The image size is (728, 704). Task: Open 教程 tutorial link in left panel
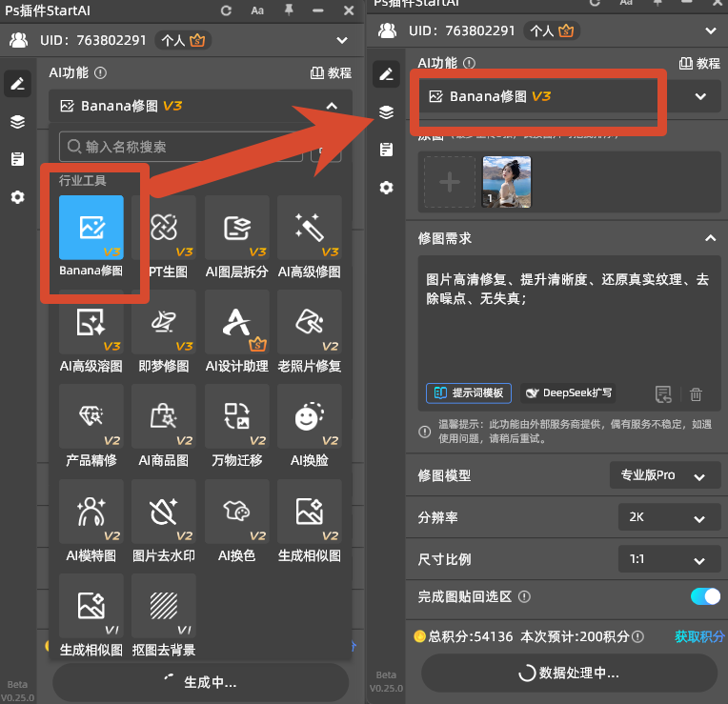[331, 72]
